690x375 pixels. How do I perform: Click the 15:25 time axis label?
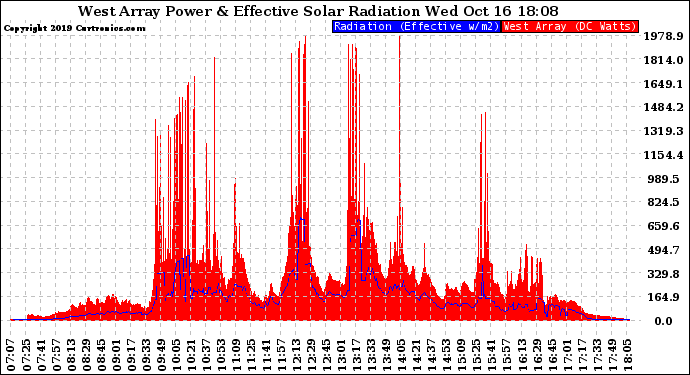(x=476, y=355)
